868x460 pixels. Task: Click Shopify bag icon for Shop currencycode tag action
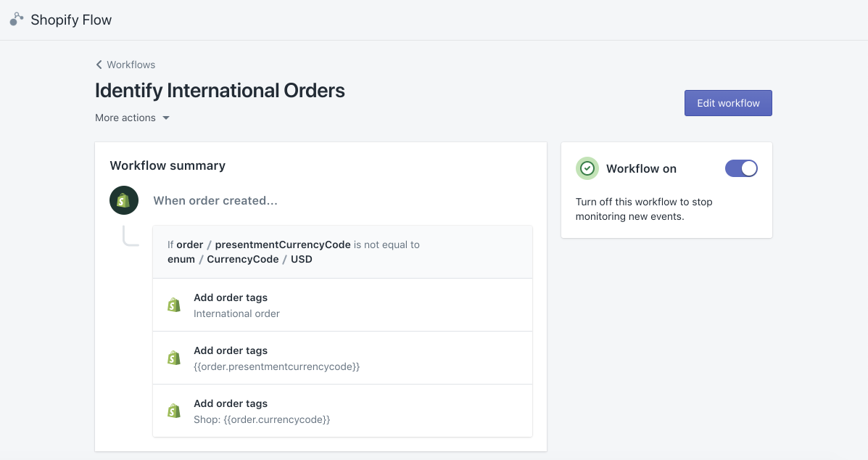tap(174, 411)
